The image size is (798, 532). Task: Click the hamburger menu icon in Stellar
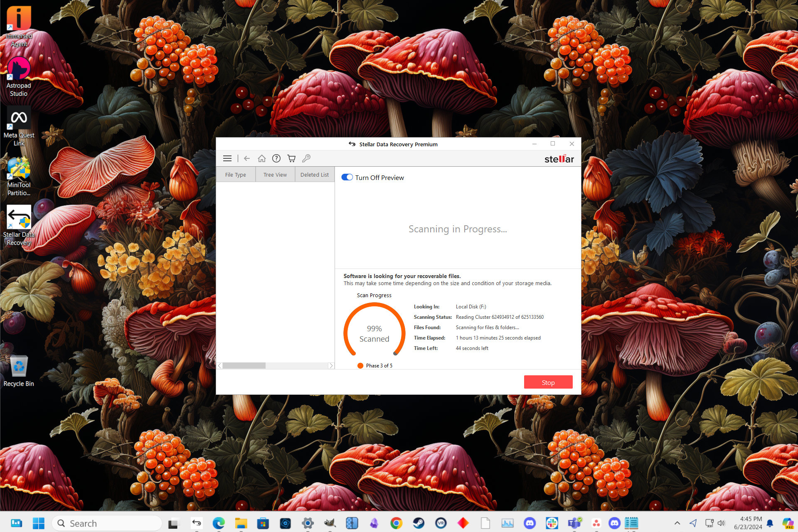(227, 158)
